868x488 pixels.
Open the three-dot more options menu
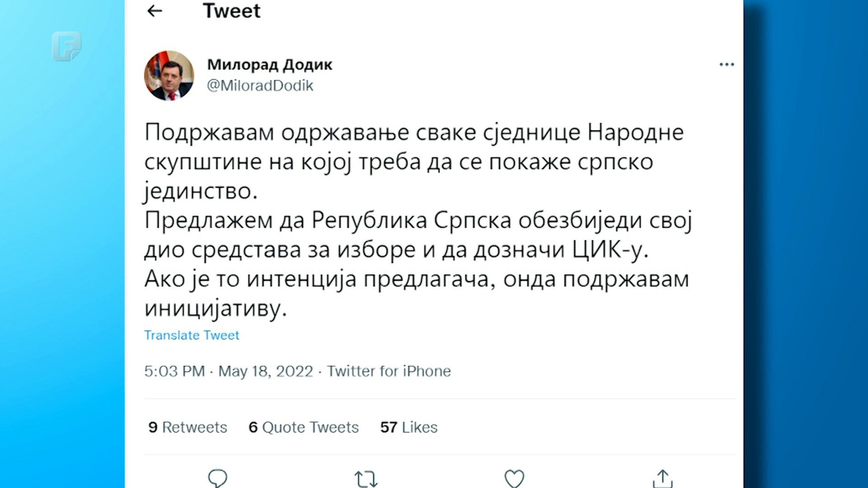coord(726,65)
